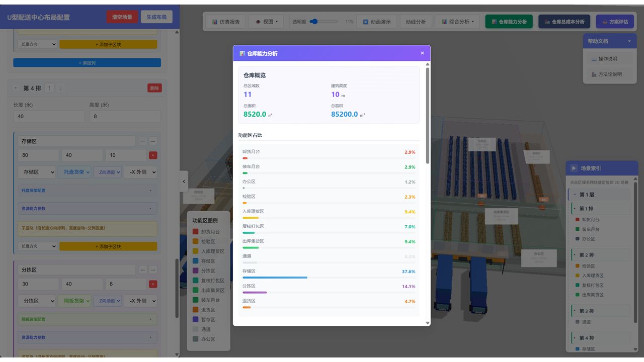Viewport: 644px width, 362px height.
Task: Open 存储区 zone type dropdown
Action: 37,172
